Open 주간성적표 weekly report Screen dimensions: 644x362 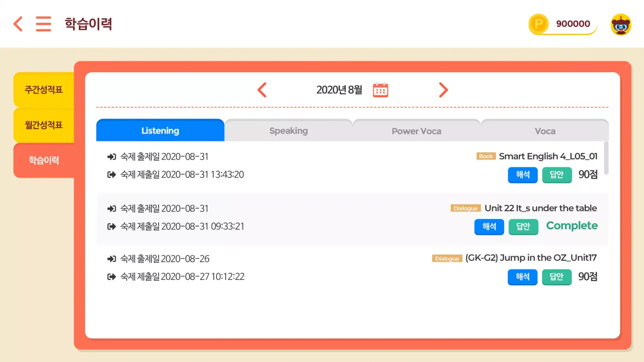(43, 89)
